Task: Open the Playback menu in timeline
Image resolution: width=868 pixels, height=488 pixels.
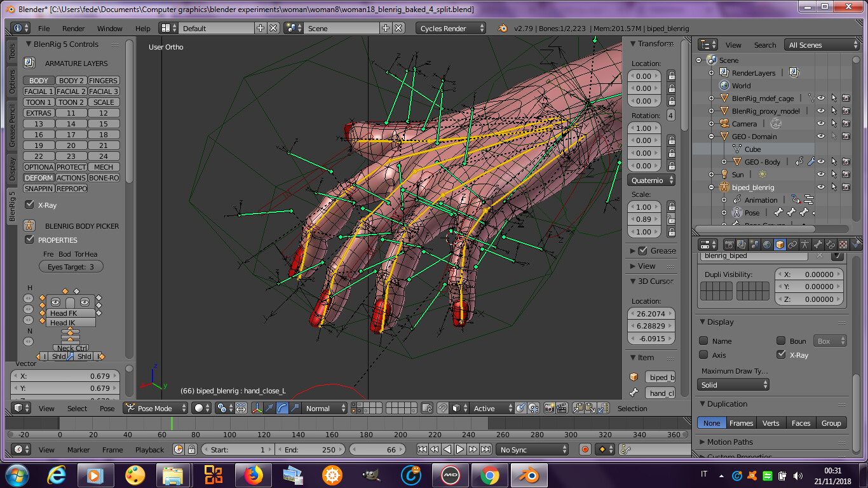Action: click(149, 449)
